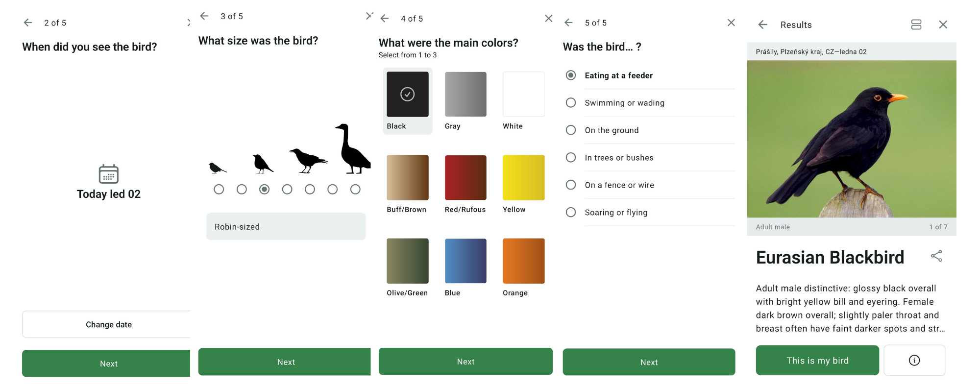Tap the share icon beside Eurasian Blackbird

click(x=936, y=256)
